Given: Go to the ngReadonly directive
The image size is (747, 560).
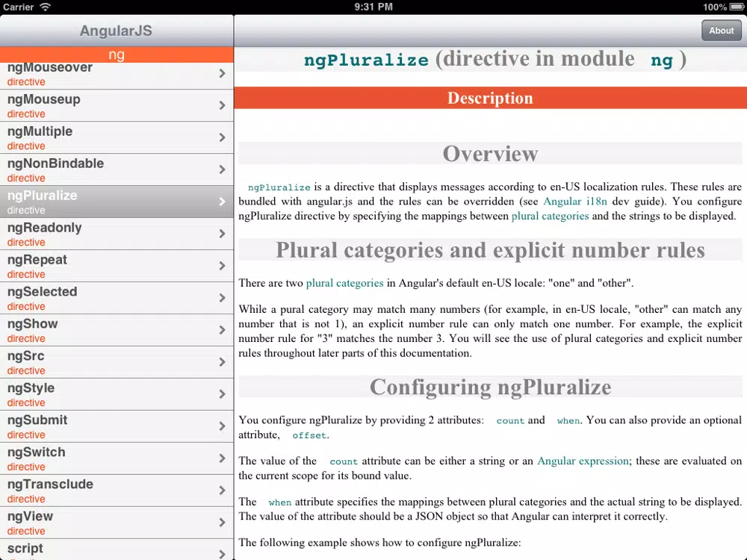Looking at the screenshot, I should point(117,234).
